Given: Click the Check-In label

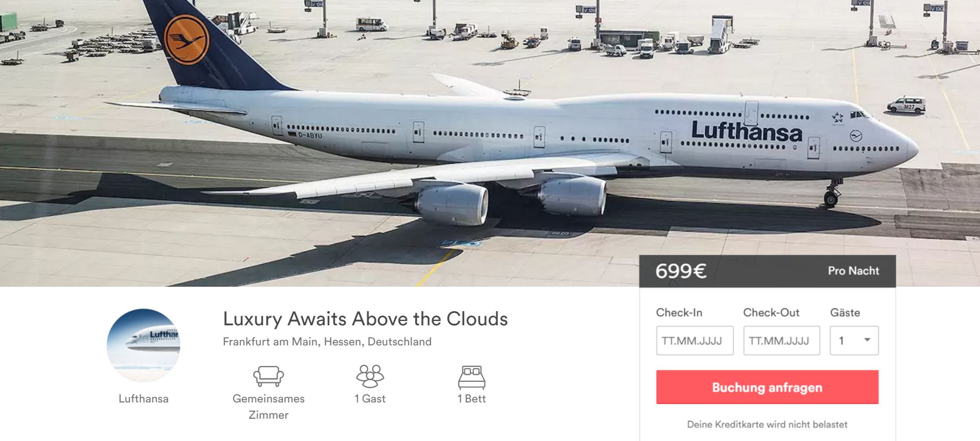Looking at the screenshot, I should pos(679,313).
